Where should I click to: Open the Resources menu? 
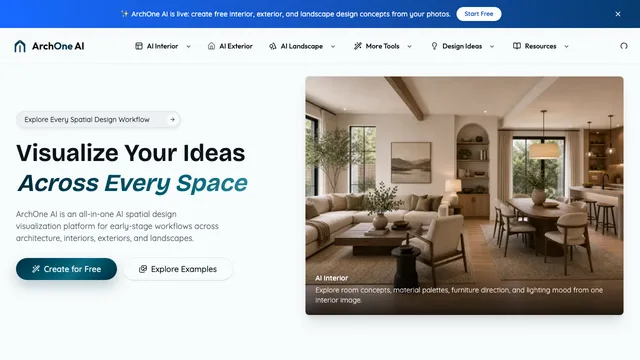540,46
